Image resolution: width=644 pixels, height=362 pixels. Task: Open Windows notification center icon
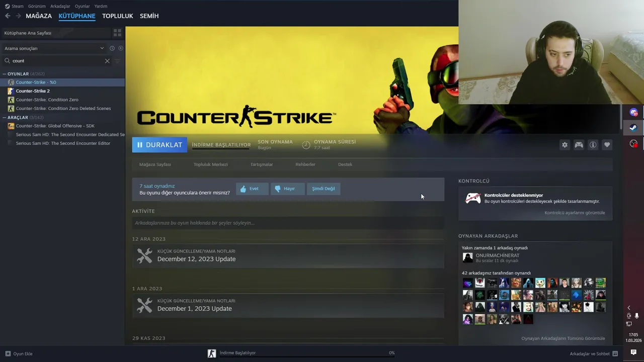(633, 352)
